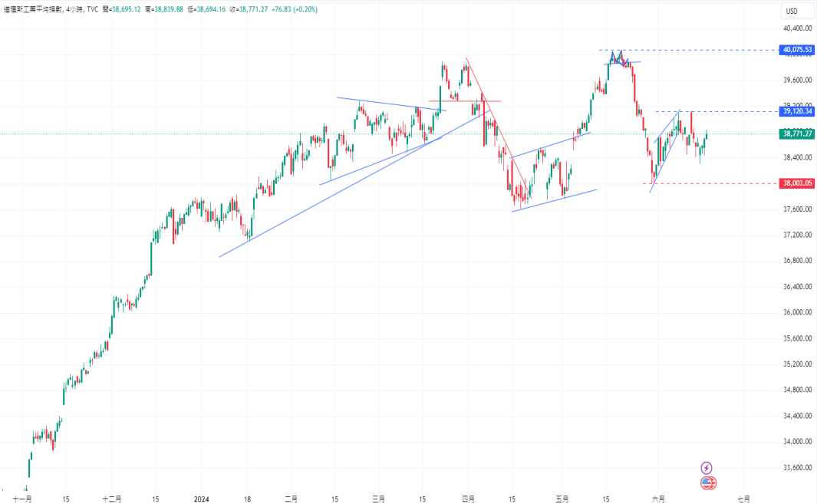Screen dimensions: 817x504
Task: Click the 四月 label on time axis
Action: point(469,499)
